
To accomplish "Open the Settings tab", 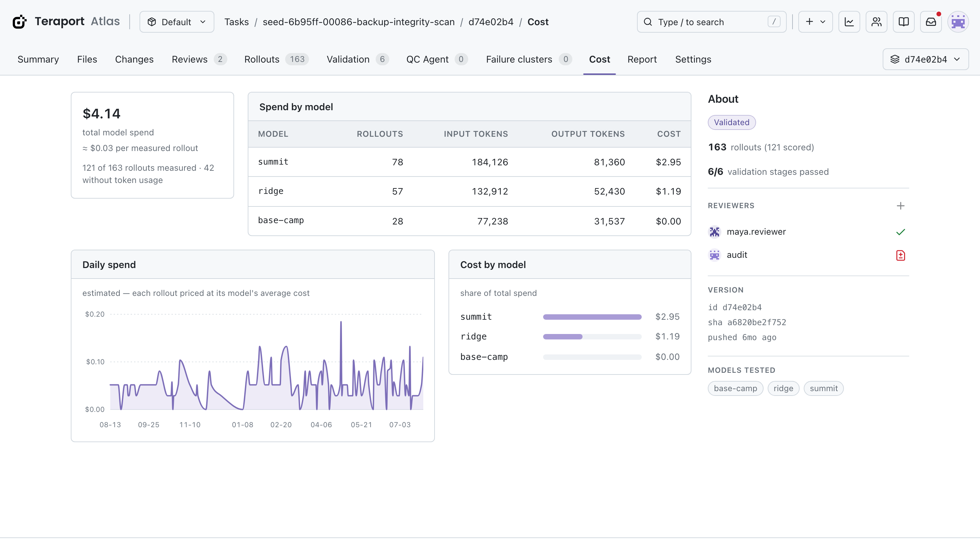I will point(693,59).
